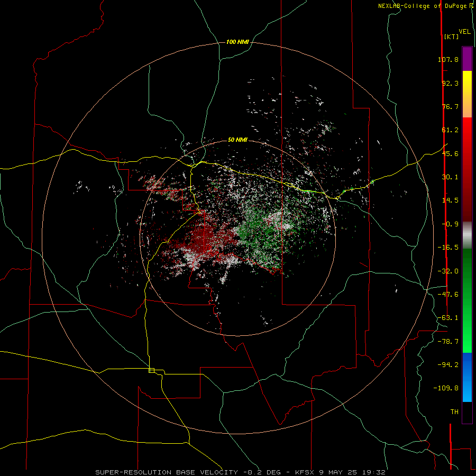476x476 pixels.
Task: Click the 50 NMI range ring label
Action: [x=237, y=140]
